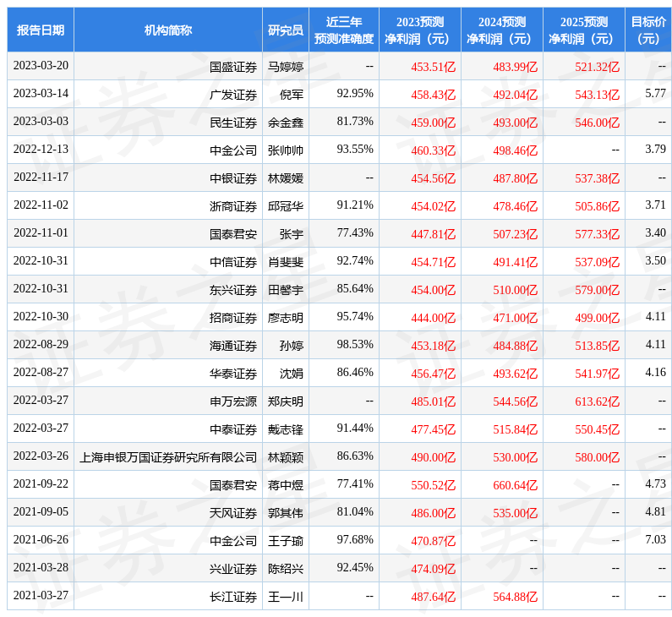Click the 目标价 column header
The height and width of the screenshot is (617, 672).
point(648,30)
